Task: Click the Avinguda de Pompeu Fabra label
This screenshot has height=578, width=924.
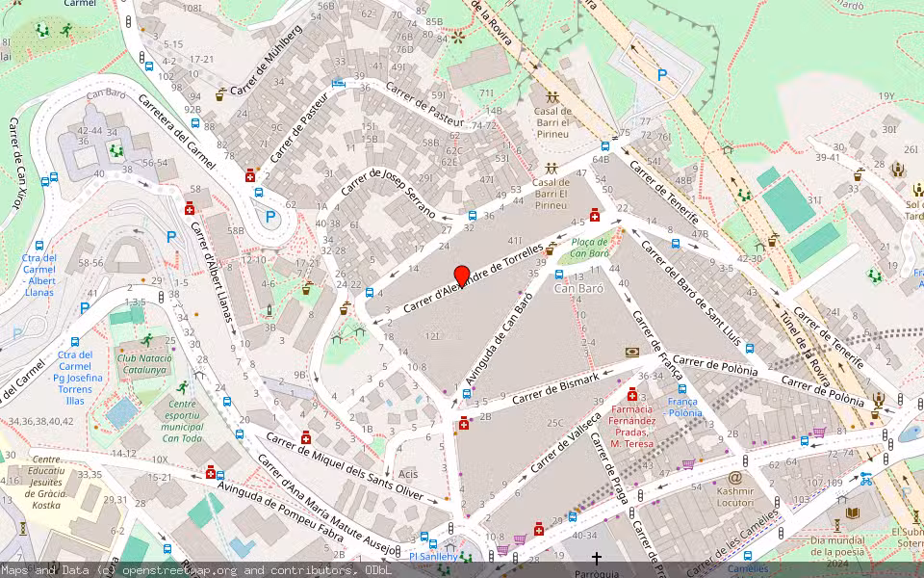Action: pos(280,512)
